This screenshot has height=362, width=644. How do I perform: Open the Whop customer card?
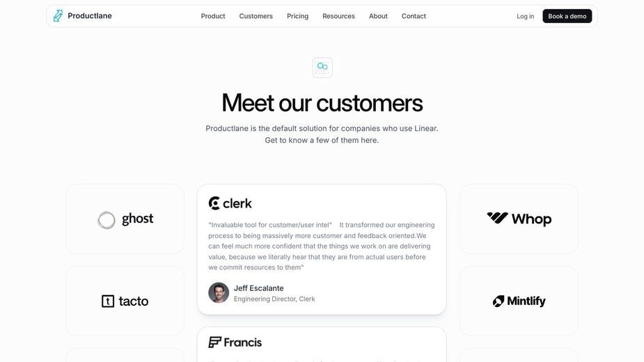(519, 219)
